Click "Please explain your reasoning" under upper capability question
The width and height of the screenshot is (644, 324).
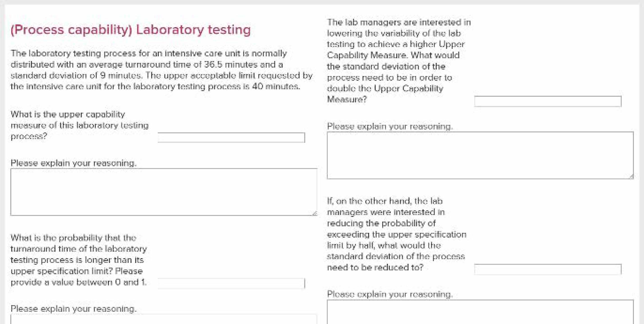(73, 163)
